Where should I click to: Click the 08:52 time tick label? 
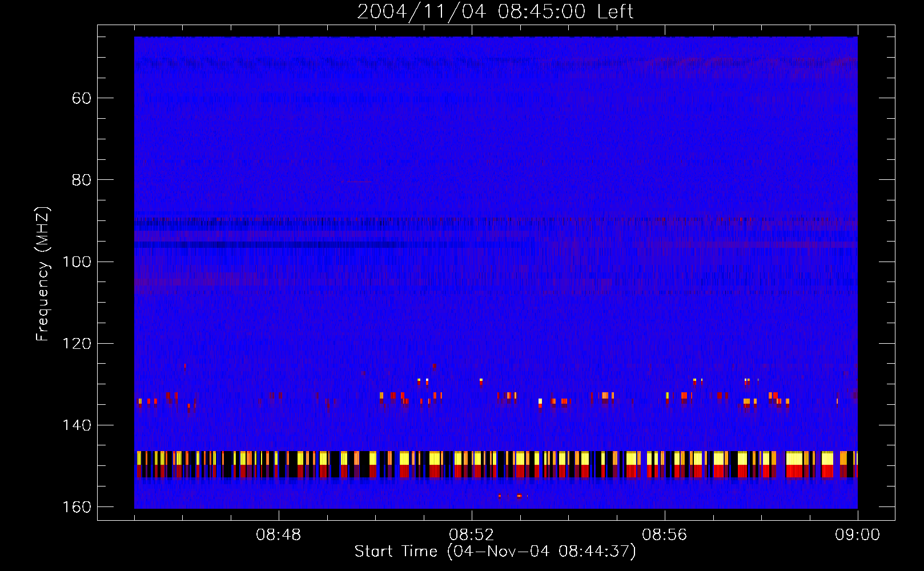click(472, 535)
